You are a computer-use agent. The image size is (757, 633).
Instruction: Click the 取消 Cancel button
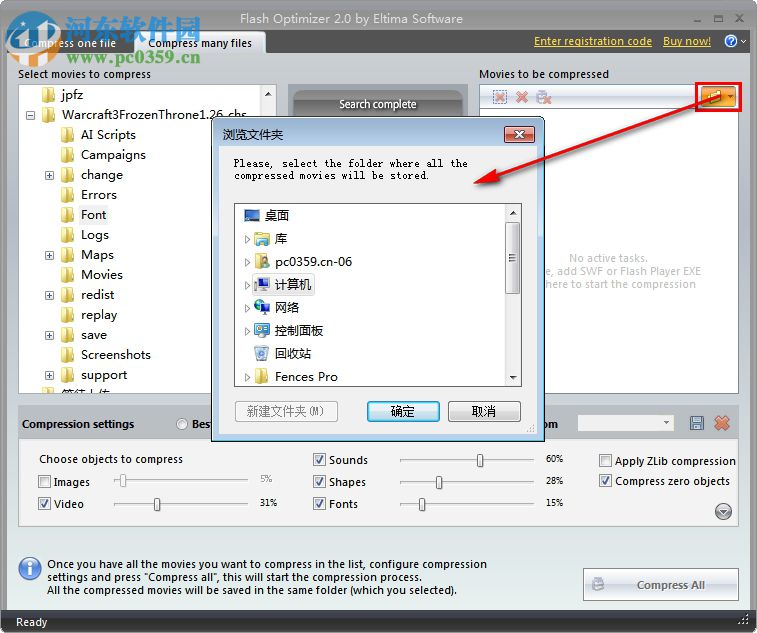coord(484,411)
